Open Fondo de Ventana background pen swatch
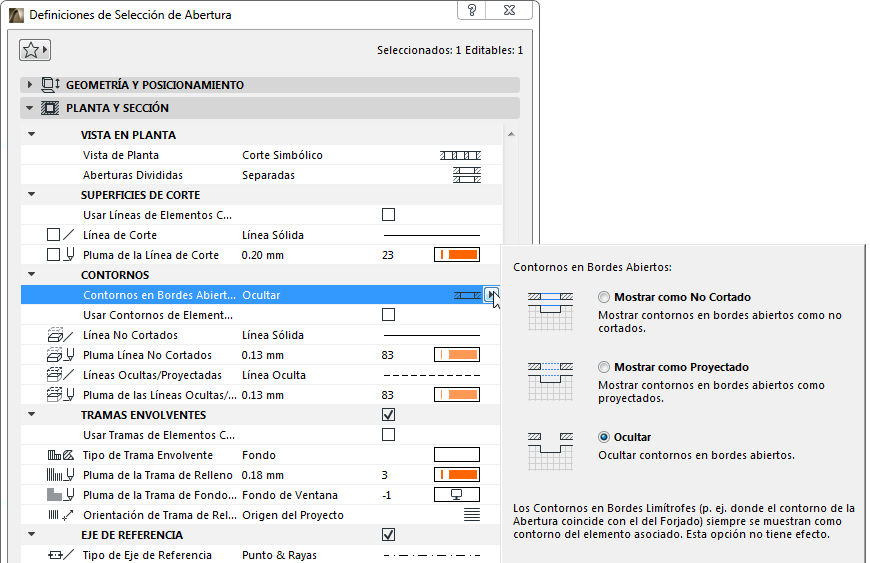870x563 pixels. tap(457, 495)
